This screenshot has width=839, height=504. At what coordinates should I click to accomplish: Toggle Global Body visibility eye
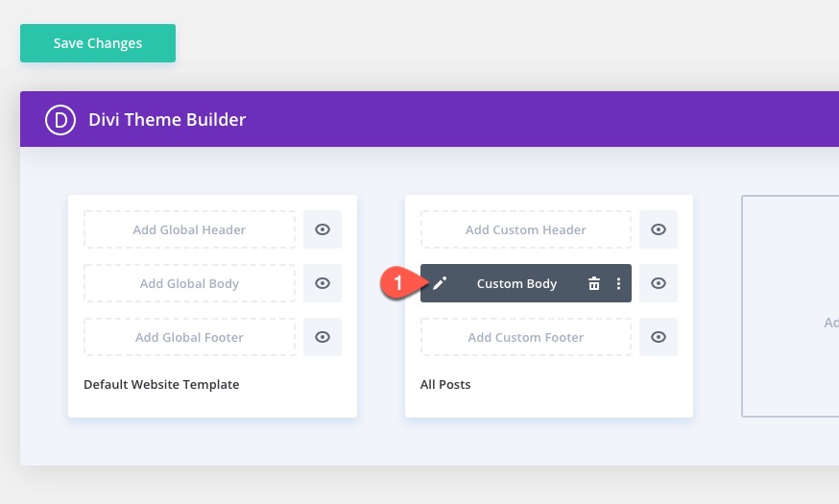(x=323, y=283)
